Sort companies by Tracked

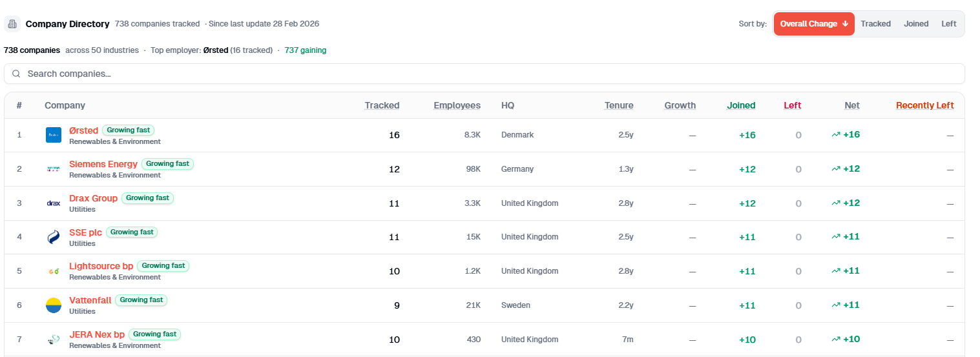(x=875, y=24)
